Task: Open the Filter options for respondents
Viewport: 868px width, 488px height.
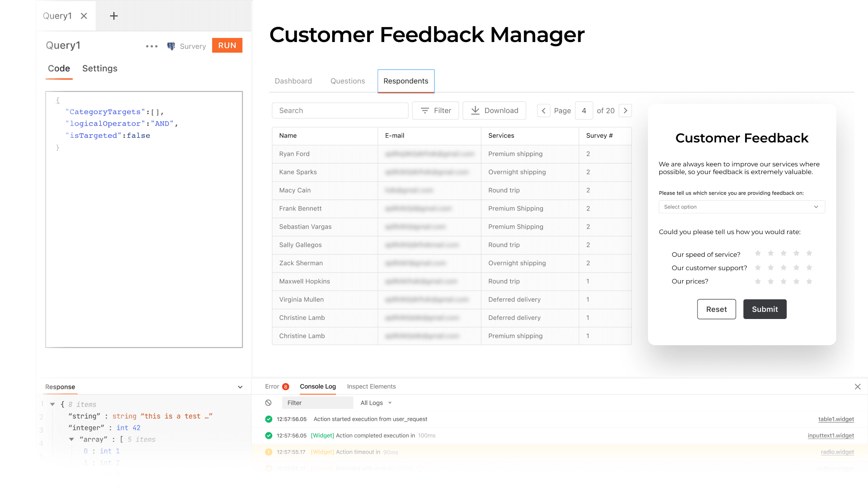Action: [435, 110]
